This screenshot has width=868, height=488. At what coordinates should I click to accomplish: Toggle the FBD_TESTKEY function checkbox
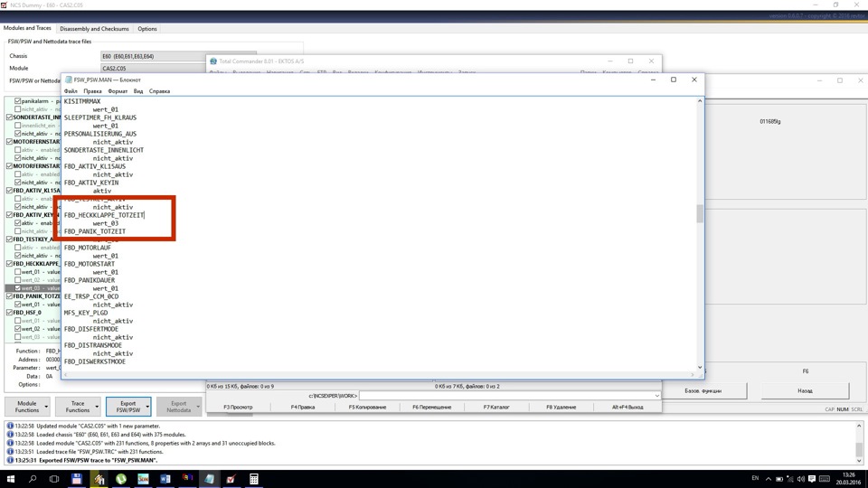pyautogui.click(x=9, y=239)
